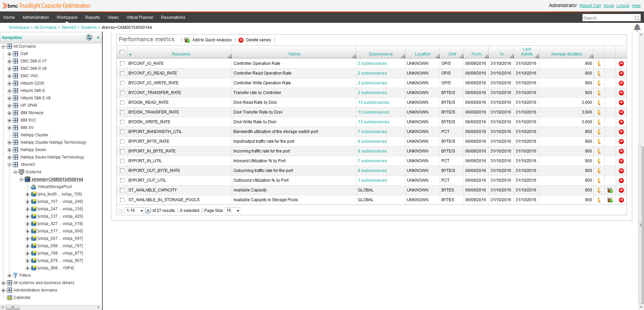This screenshot has width=644, height=310.
Task: Click the notification bell icon
Action: click(637, 28)
